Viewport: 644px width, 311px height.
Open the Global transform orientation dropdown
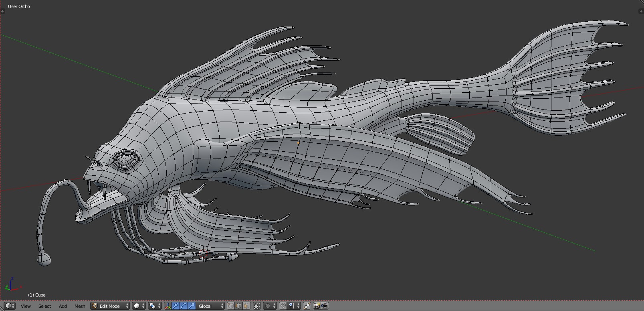[x=211, y=306]
